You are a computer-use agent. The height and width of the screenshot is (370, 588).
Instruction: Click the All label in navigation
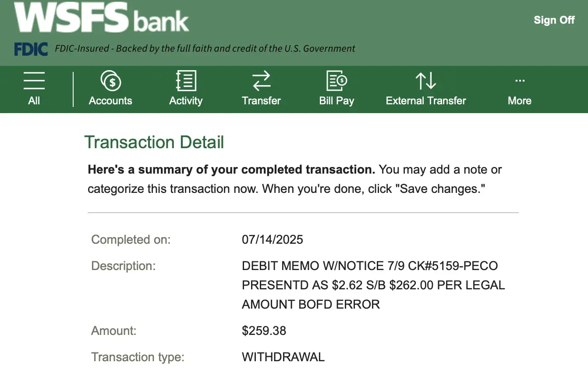pos(34,101)
